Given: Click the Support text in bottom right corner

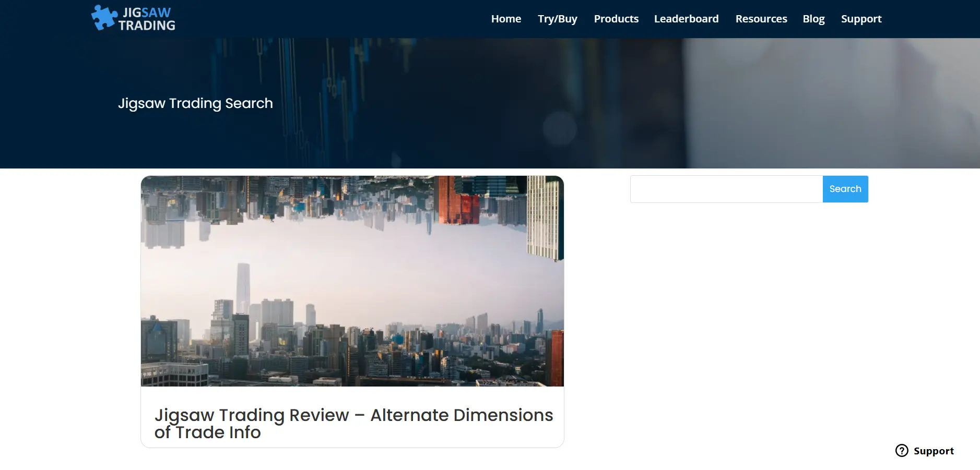Looking at the screenshot, I should 934,451.
